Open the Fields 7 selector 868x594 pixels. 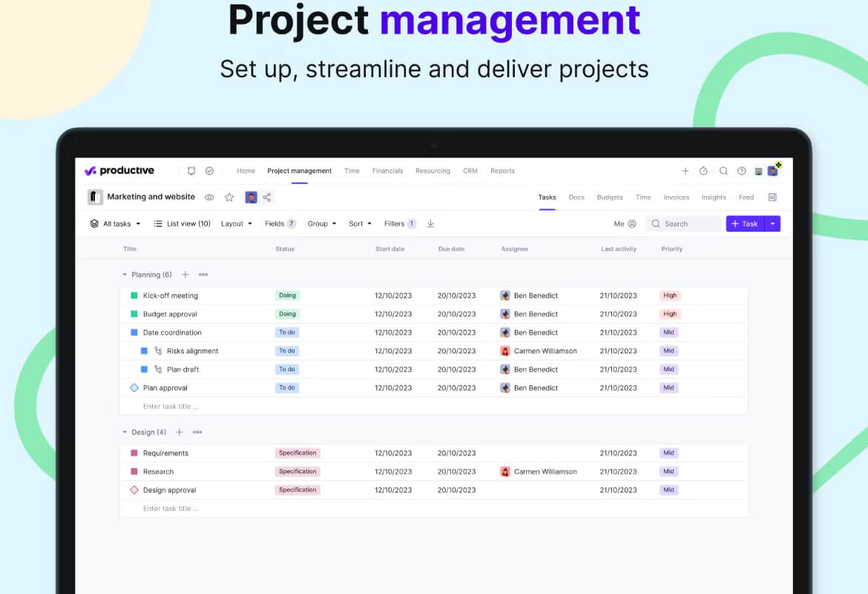[280, 223]
